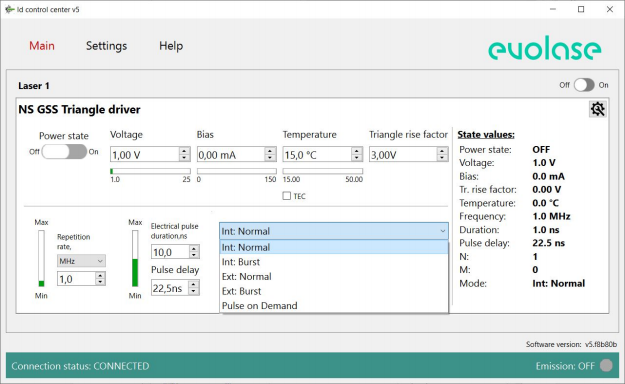Collapse the Int: Normal mode dropdown
Viewport: 625px width, 384px height.
click(334, 231)
